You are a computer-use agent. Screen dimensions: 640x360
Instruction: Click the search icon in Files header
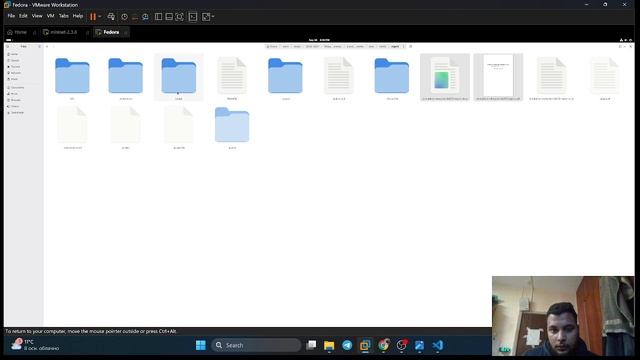pyautogui.click(x=8, y=47)
